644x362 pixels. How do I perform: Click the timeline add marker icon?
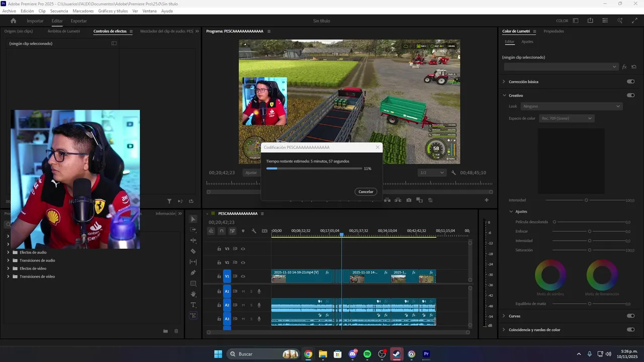click(x=243, y=231)
